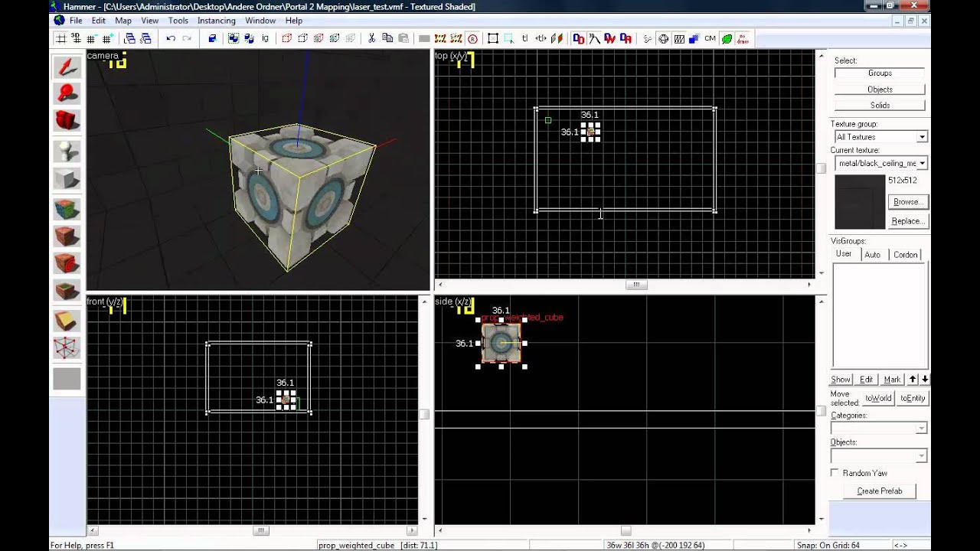Screen dimensions: 980x551
Task: Click the Ungroup selection icon
Action: coord(249,38)
